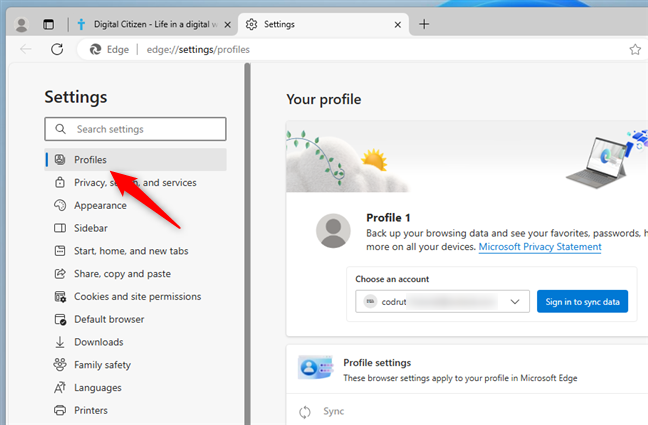Refresh the page
Viewport: 648px width, 425px height.
point(57,49)
